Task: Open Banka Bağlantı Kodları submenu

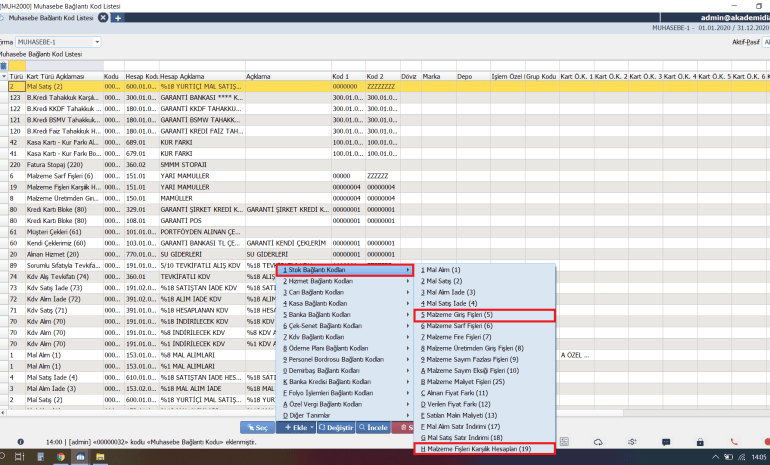Action: coord(345,315)
